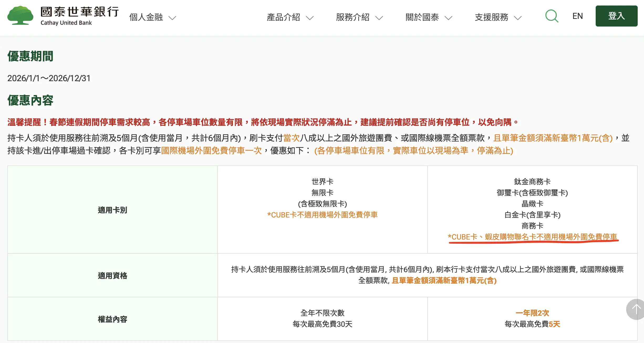The image size is (644, 343).
Task: Click the chevron arrow beside 服務介紹
Action: [x=379, y=18]
